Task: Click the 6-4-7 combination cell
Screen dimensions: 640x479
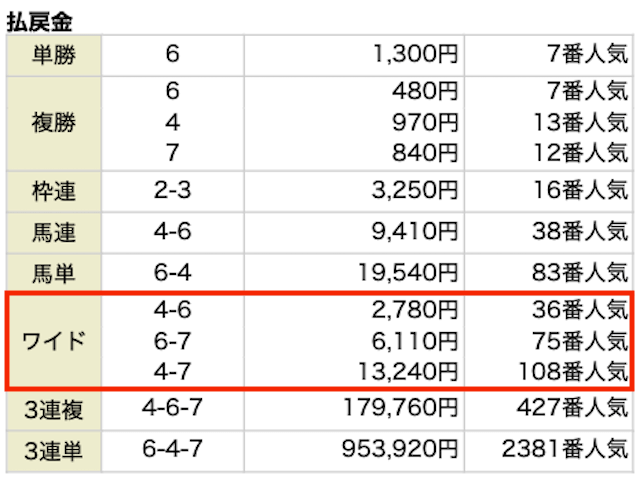Action: point(172,449)
